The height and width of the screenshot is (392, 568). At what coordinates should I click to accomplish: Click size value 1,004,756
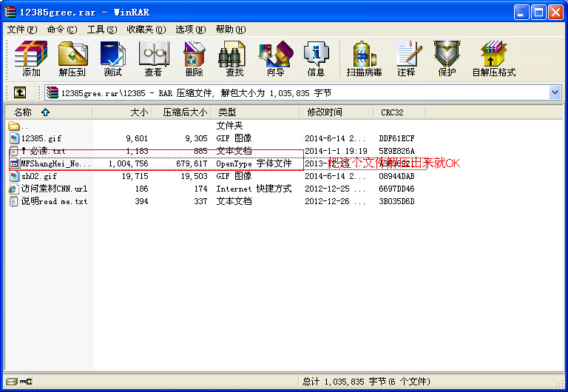128,163
